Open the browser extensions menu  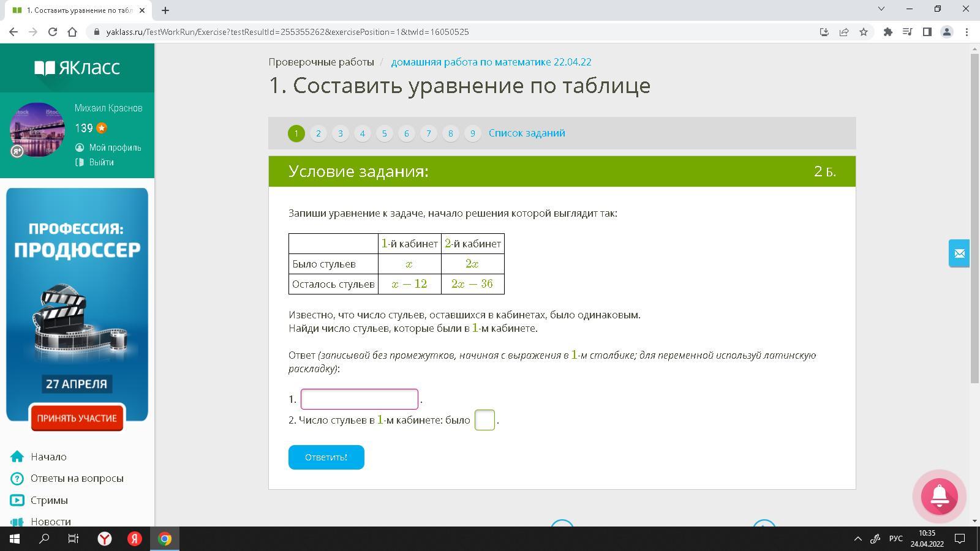pyautogui.click(x=888, y=32)
